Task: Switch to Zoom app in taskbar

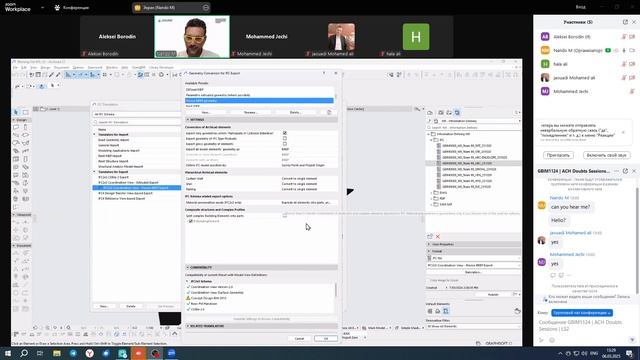Action: point(171,353)
